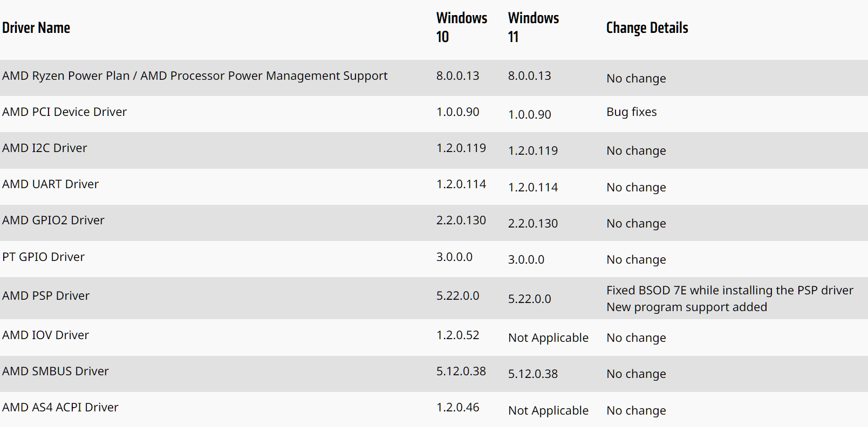Click the Change Details column header
The width and height of the screenshot is (868, 427).
click(647, 28)
